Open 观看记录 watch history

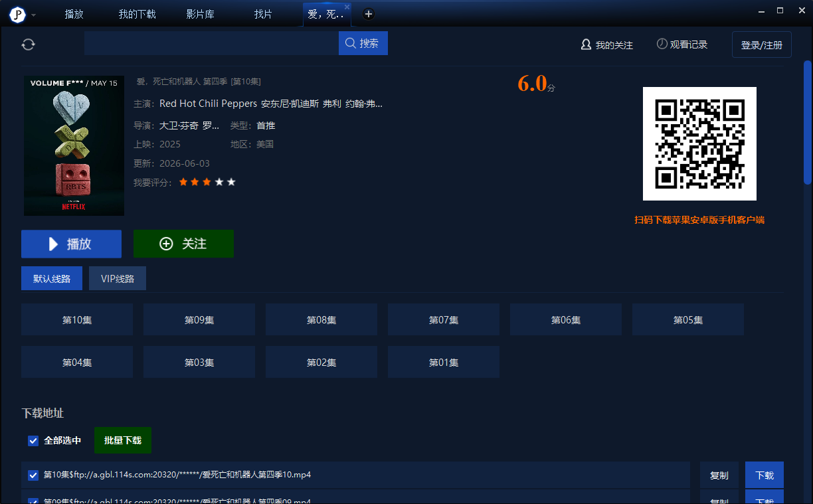pos(682,44)
